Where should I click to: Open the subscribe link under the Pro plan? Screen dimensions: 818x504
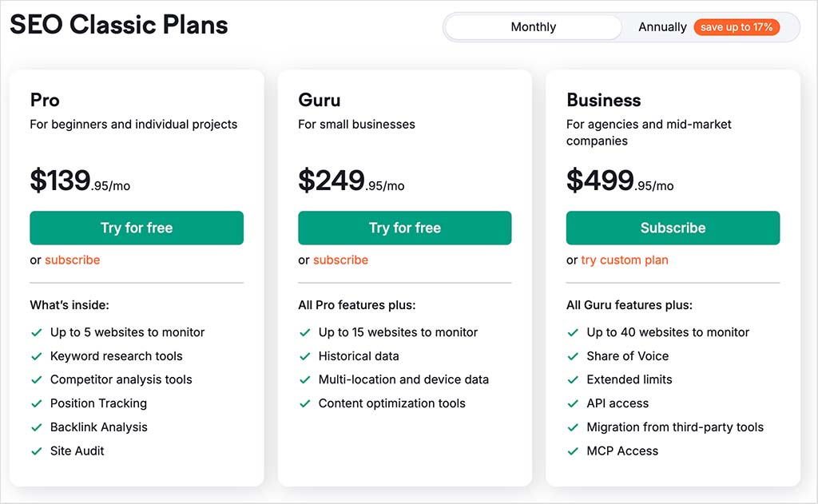[72, 260]
